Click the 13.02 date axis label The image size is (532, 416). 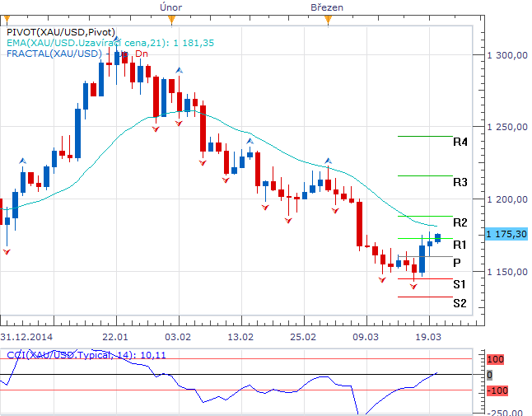pos(240,337)
